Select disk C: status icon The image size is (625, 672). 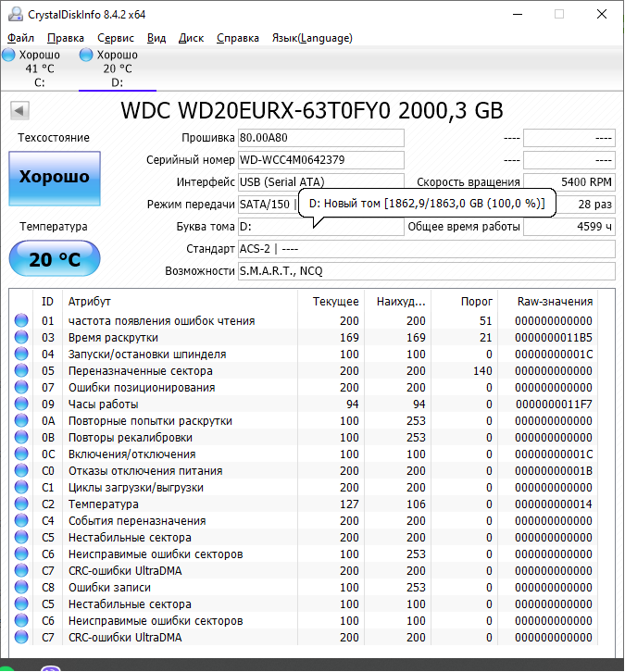pyautogui.click(x=9, y=56)
